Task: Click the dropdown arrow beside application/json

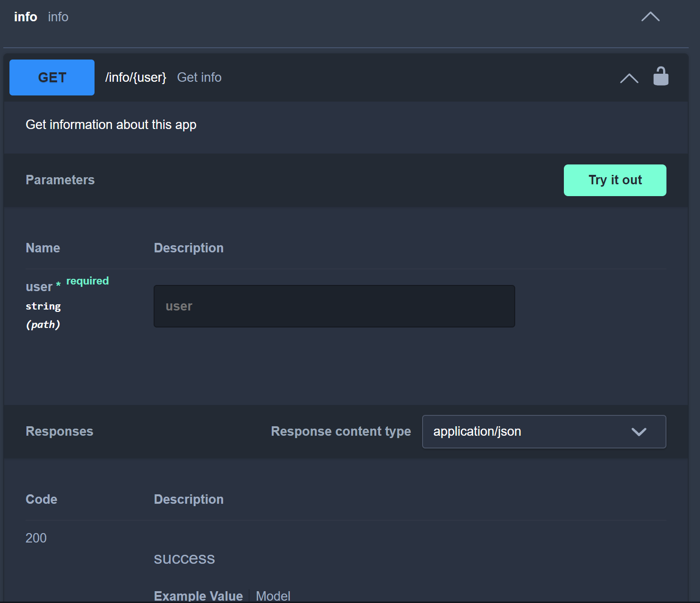Action: (639, 432)
